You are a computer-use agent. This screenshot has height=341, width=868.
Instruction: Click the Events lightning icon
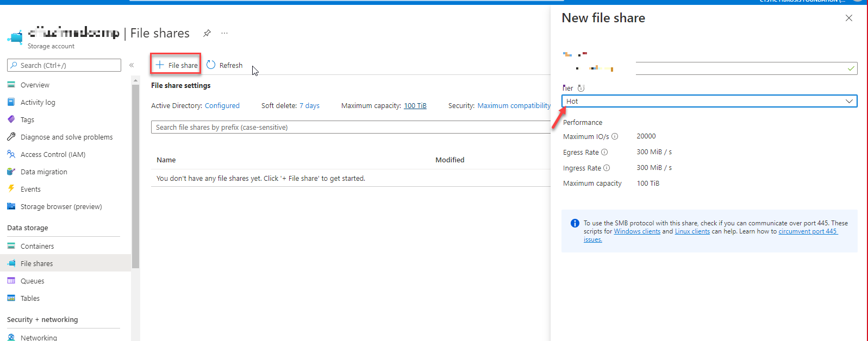click(11, 189)
